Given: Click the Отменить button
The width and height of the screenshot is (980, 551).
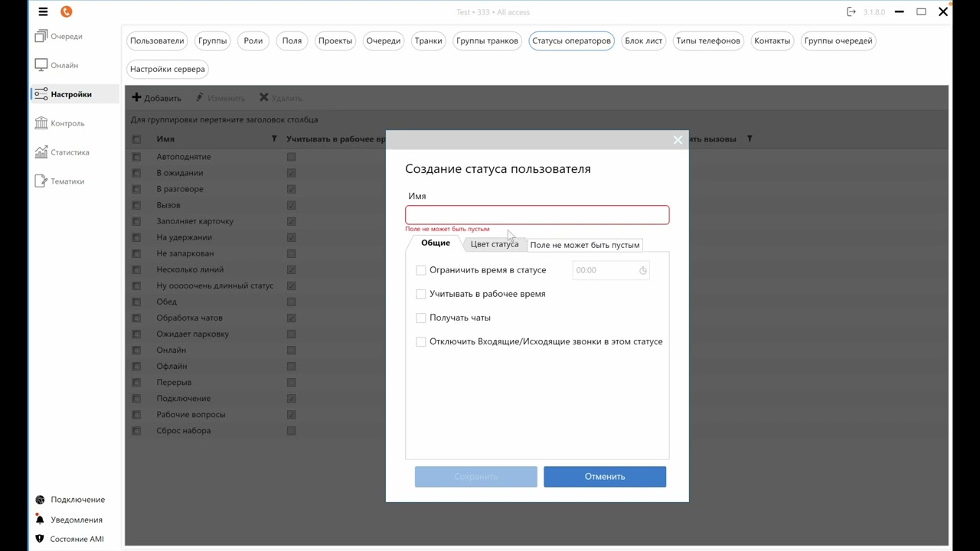Looking at the screenshot, I should pos(605,476).
